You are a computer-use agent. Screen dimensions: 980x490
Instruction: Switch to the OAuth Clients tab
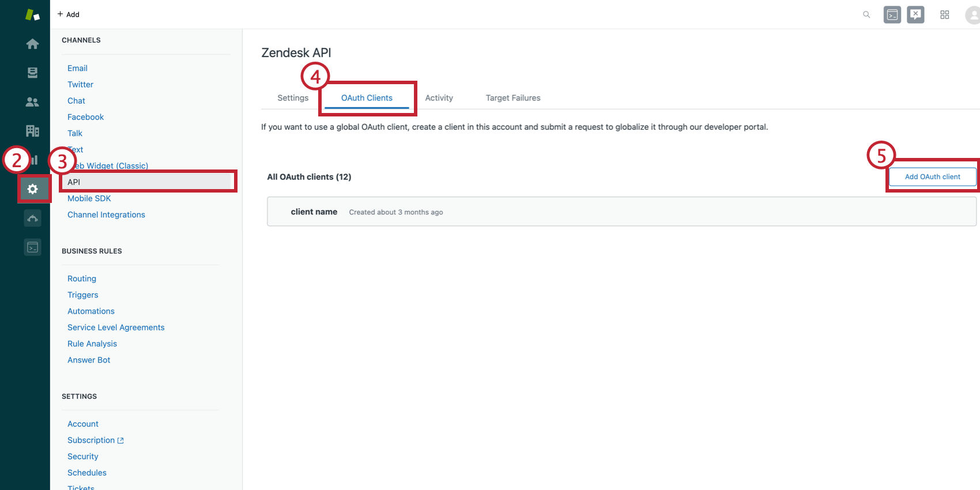pos(367,97)
